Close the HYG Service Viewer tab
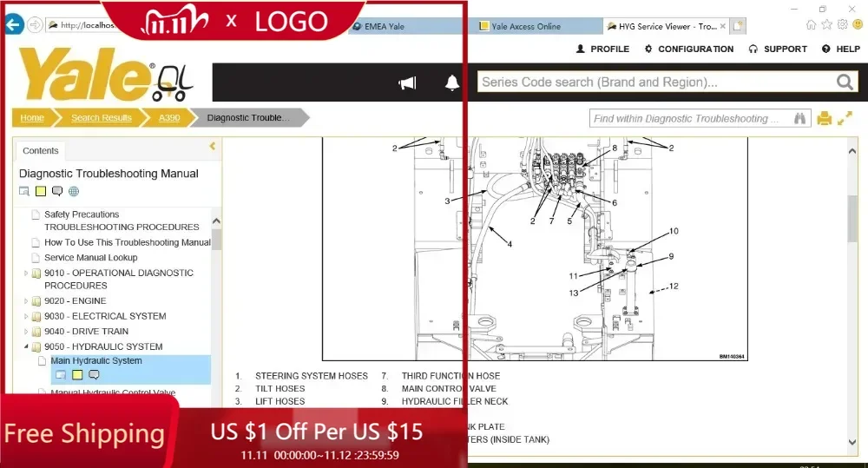The width and height of the screenshot is (868, 468). point(722,26)
